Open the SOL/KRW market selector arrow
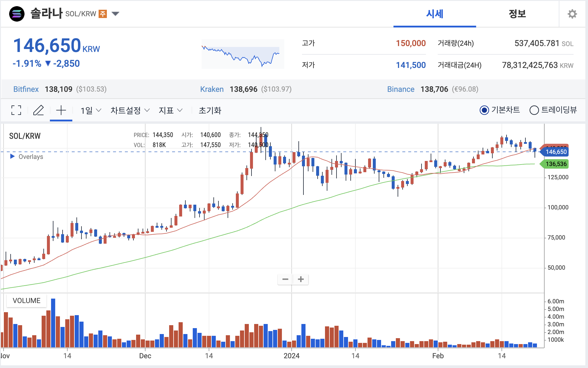This screenshot has height=368, width=588. (x=115, y=14)
